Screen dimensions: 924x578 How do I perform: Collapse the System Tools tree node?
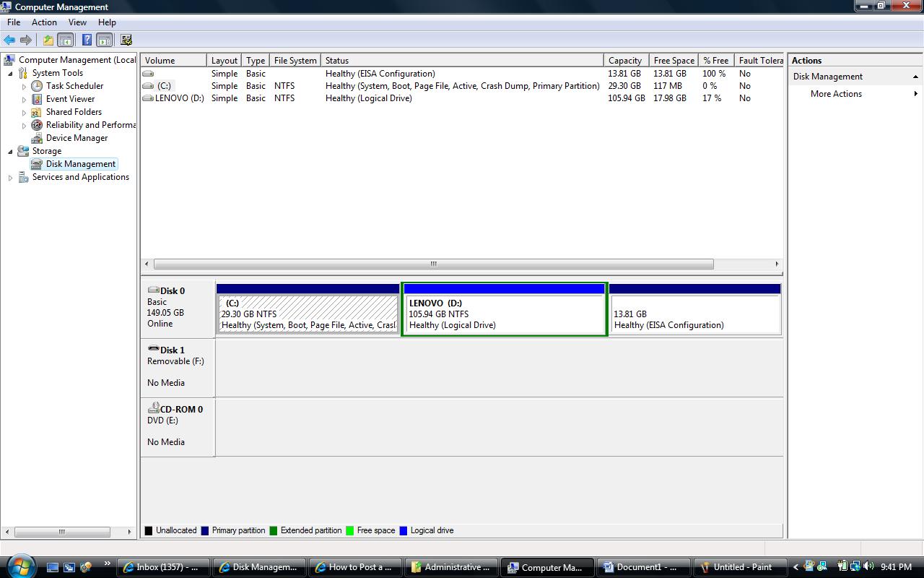10,74
